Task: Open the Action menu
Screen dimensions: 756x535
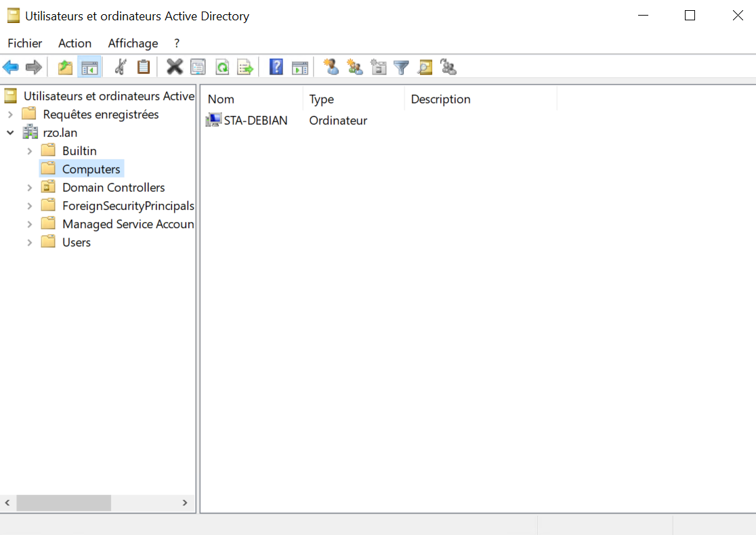Action: pos(75,43)
